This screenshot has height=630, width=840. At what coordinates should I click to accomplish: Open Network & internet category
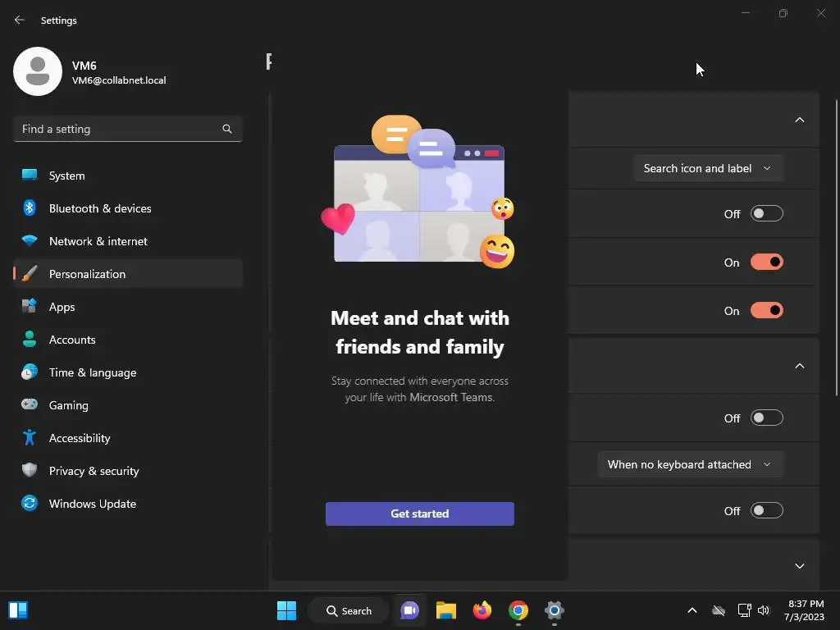pos(128,240)
